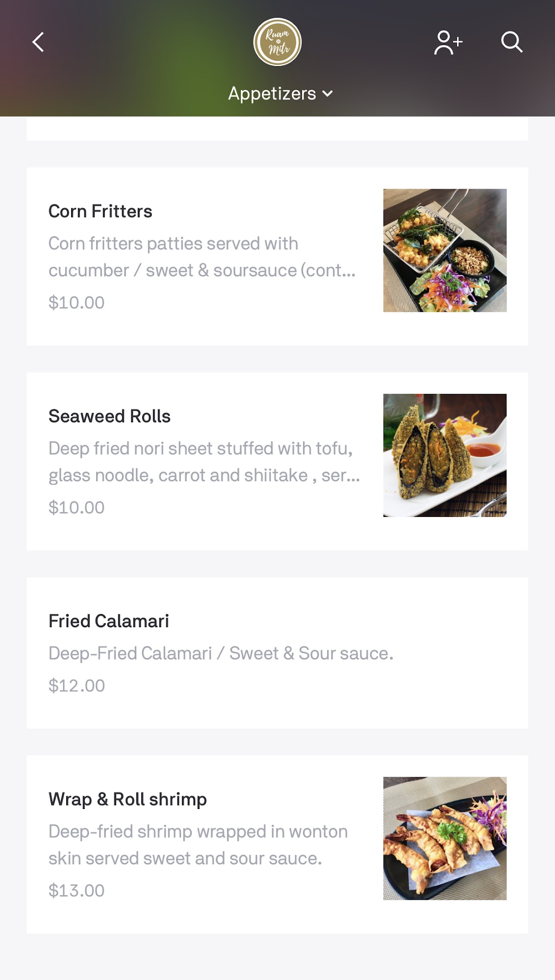Go back using the left arrow icon
The width and height of the screenshot is (555, 980).
38,42
